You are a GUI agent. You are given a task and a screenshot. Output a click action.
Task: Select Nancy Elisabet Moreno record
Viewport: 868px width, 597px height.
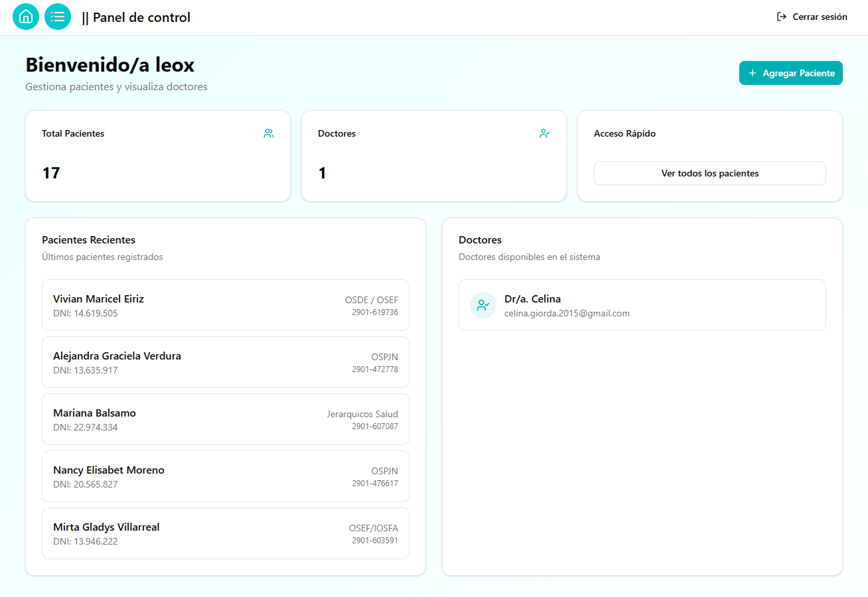[225, 476]
